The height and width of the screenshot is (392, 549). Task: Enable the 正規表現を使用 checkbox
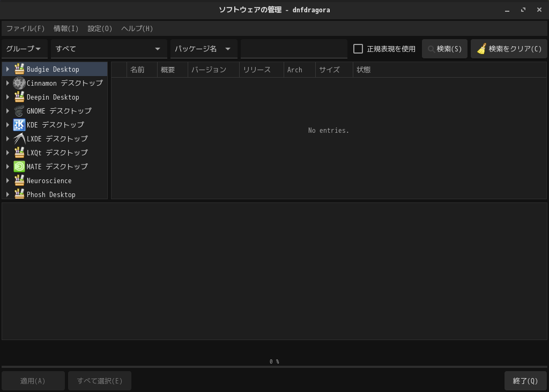[x=358, y=49]
